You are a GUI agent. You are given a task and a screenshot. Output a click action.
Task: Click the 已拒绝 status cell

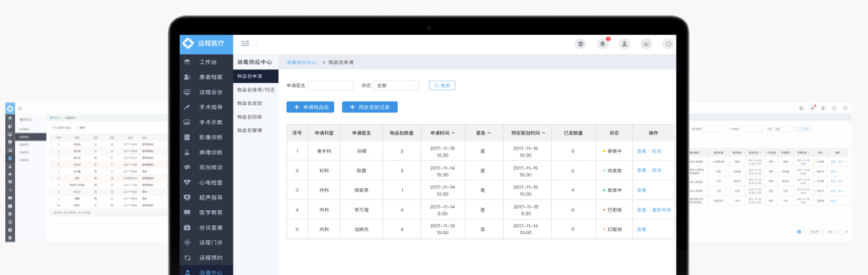tap(614, 210)
